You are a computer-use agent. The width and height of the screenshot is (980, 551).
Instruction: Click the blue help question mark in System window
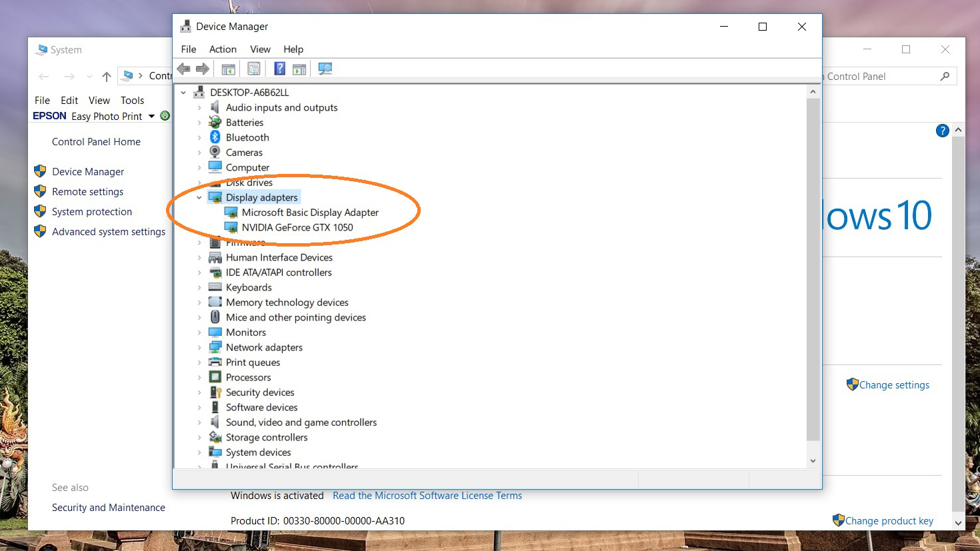pos(942,131)
